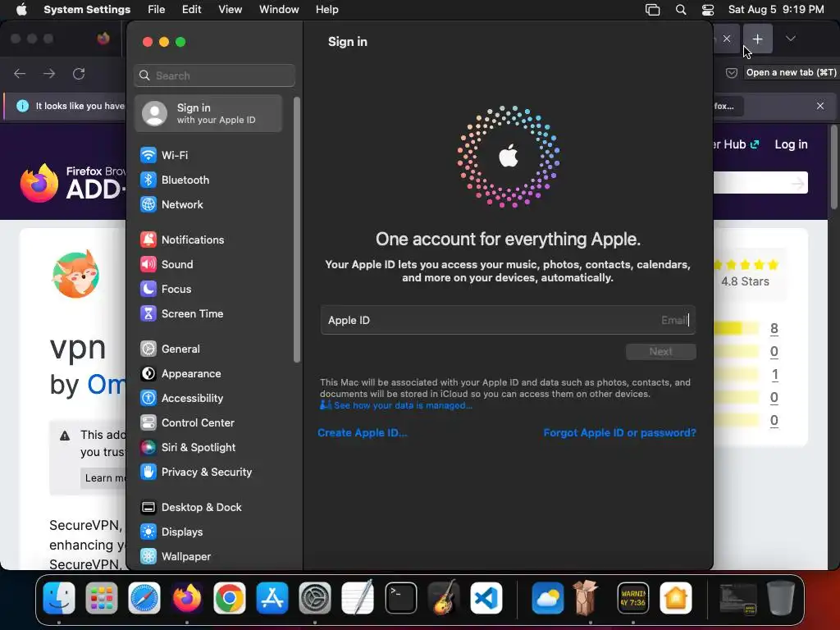Open Safari from the Dock
This screenshot has height=630, width=840.
(x=144, y=598)
